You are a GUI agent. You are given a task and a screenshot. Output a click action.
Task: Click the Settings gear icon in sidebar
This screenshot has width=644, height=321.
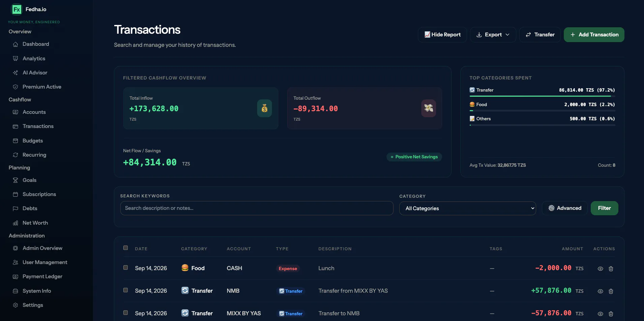coord(16,305)
